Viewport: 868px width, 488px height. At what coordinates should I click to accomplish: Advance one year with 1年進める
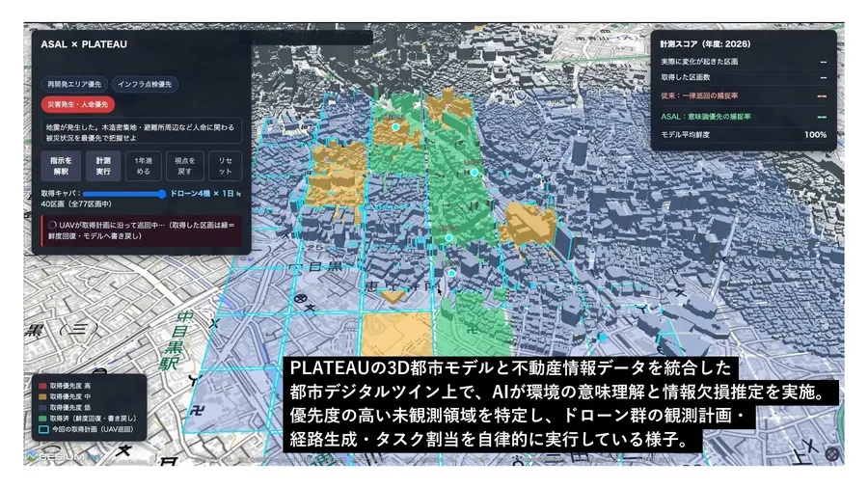point(144,166)
